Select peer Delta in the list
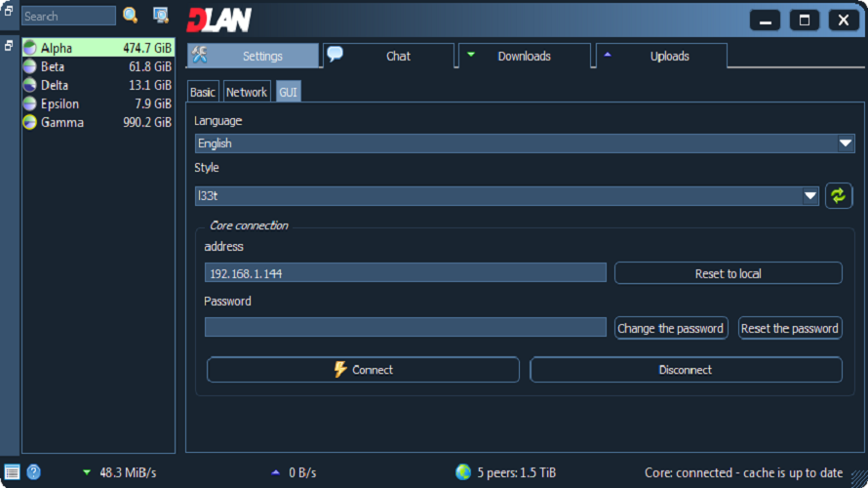The height and width of the screenshot is (488, 868). click(98, 85)
